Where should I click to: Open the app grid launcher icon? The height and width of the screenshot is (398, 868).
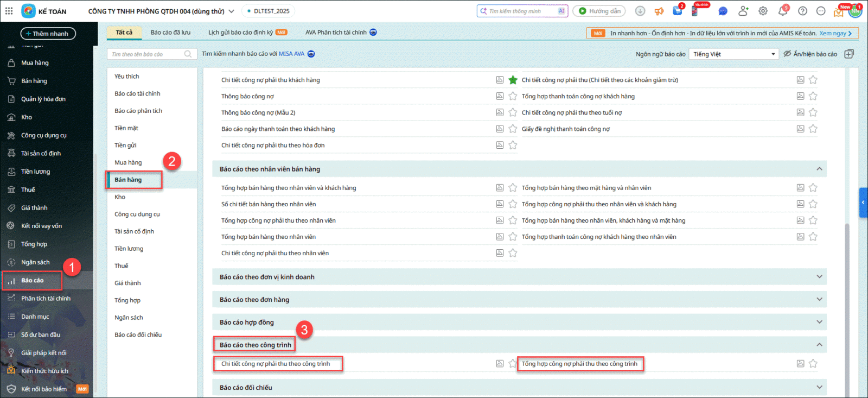[x=9, y=11]
